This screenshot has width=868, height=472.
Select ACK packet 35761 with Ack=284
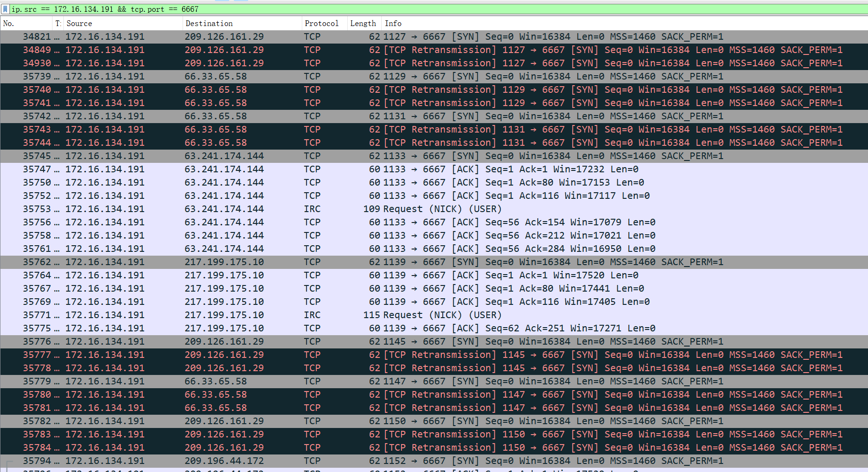pos(434,249)
